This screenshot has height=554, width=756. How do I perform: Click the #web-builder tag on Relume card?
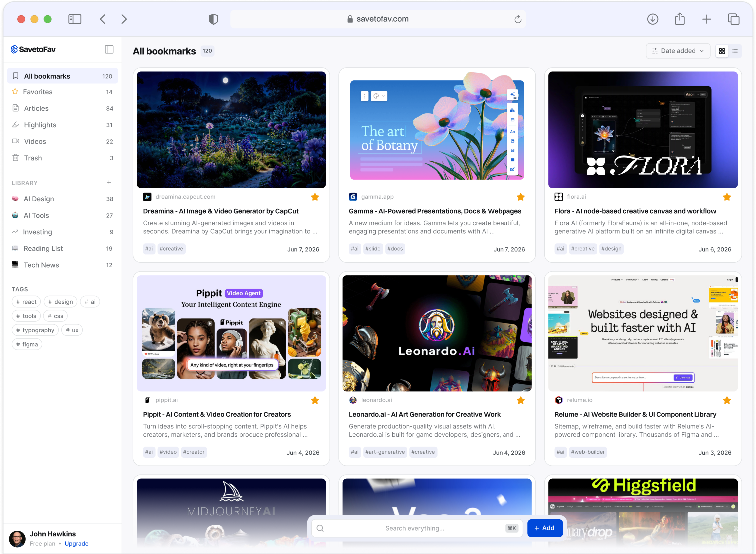pyautogui.click(x=588, y=452)
